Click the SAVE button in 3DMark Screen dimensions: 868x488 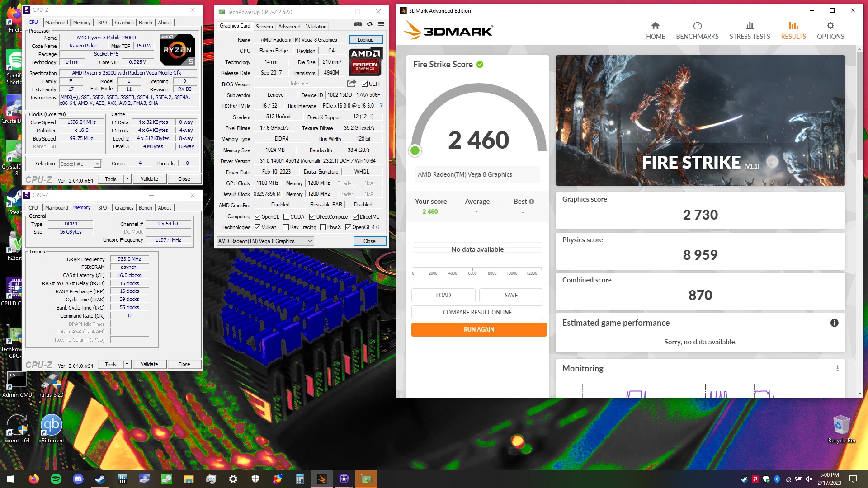tap(511, 295)
